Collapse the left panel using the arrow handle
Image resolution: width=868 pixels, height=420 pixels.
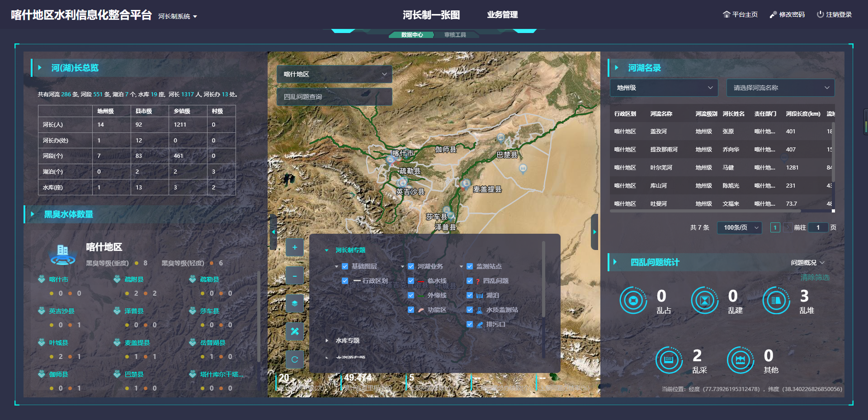[273, 232]
